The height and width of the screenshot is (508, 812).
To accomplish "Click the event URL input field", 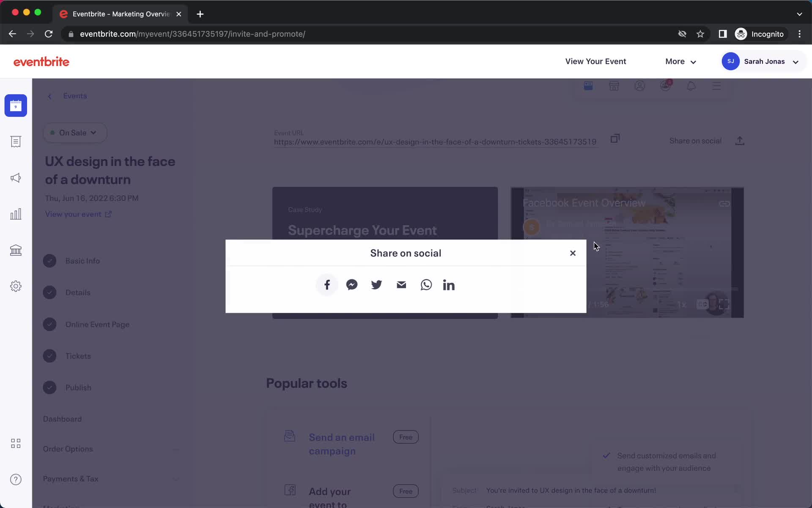I will 436,141.
